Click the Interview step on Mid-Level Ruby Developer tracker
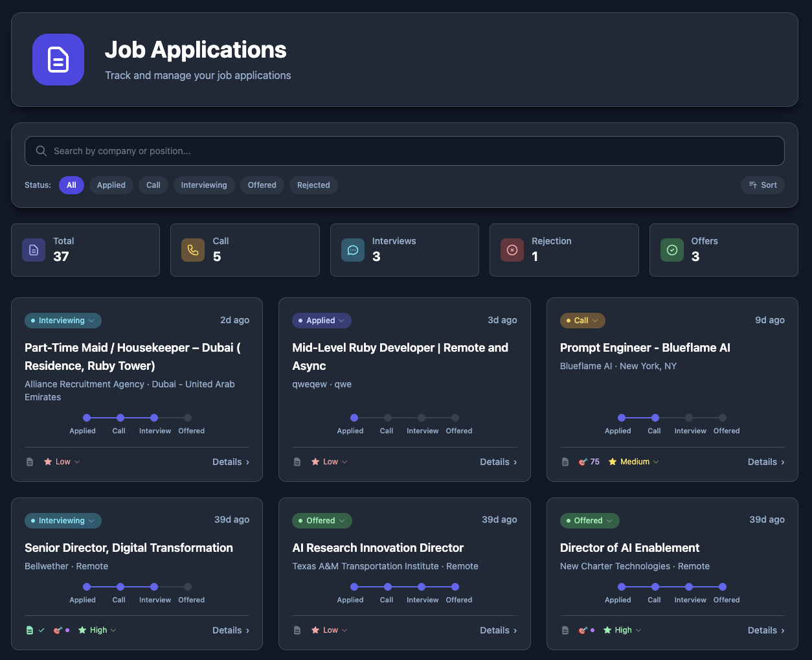Screen dimensions: 812x660 pyautogui.click(x=422, y=418)
